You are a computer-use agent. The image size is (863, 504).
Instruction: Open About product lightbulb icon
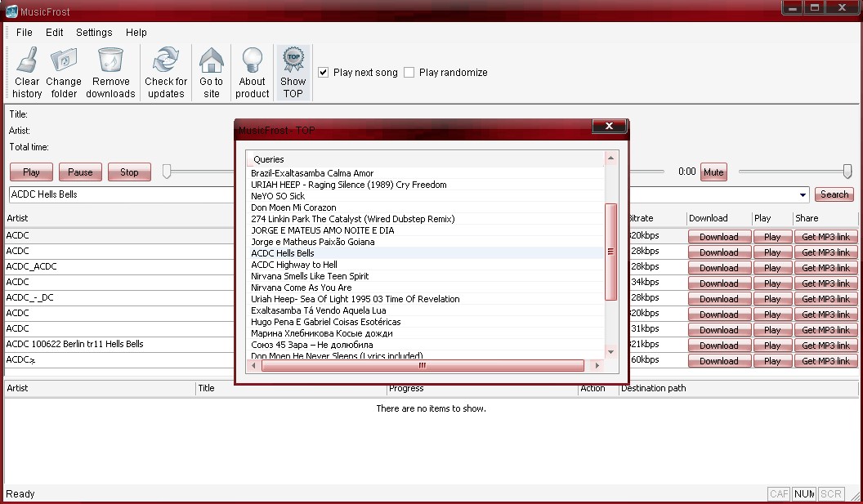tap(252, 60)
